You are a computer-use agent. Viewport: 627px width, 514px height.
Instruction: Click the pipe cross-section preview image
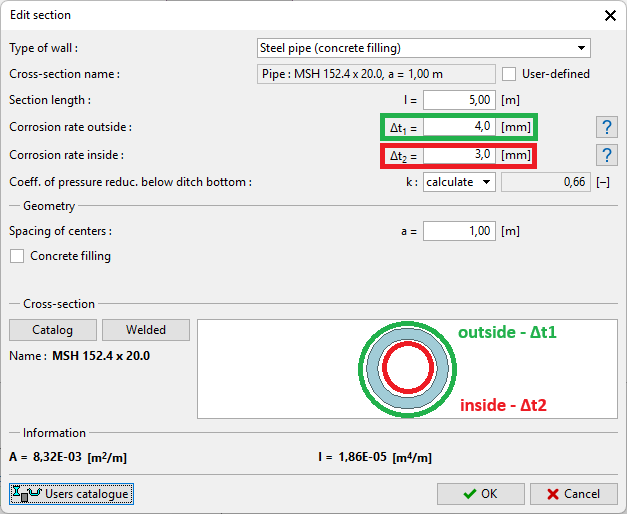click(407, 368)
